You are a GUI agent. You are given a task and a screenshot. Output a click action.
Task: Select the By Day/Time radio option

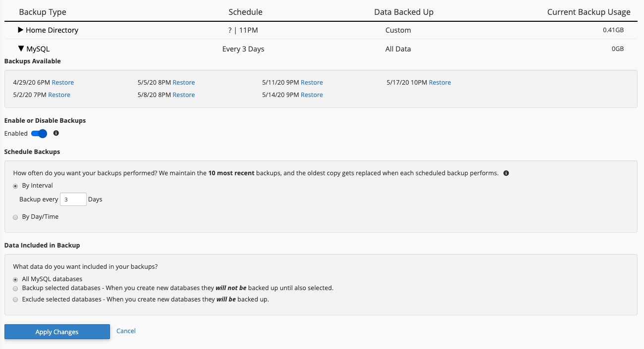[15, 217]
